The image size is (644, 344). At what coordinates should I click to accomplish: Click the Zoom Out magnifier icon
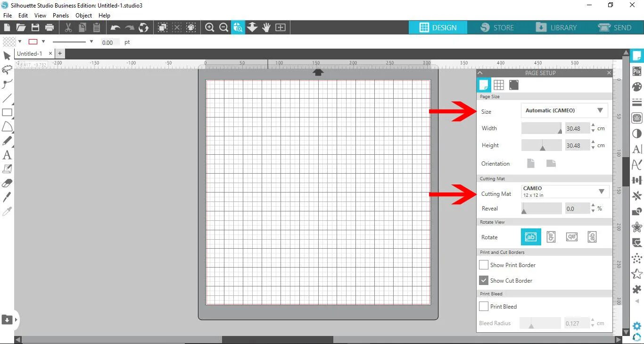point(224,27)
